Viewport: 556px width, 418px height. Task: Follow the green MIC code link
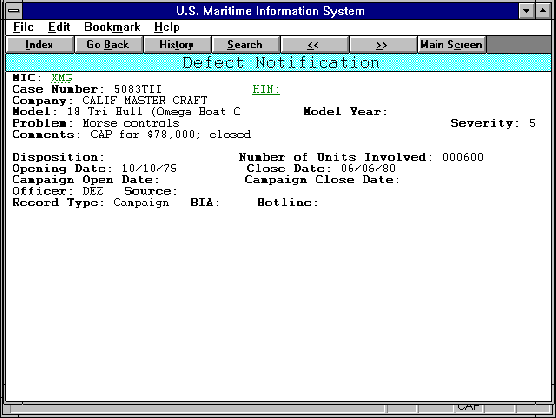(x=62, y=78)
